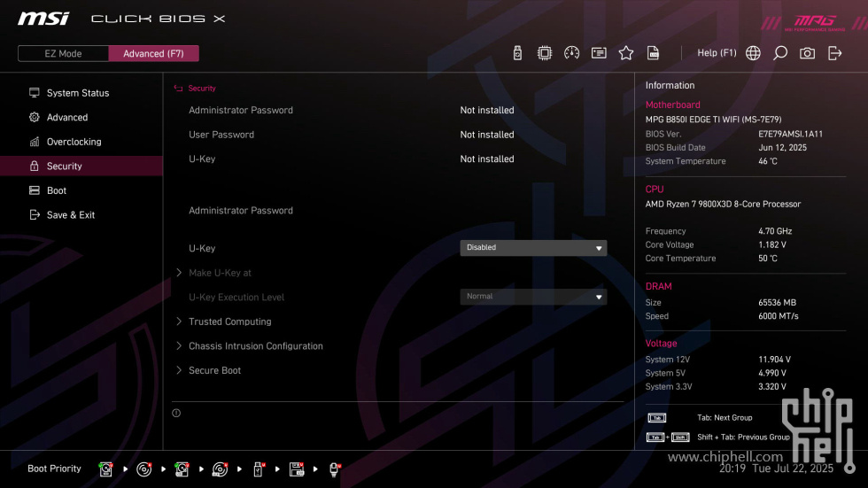Take a screenshot with the camera icon

coord(807,53)
